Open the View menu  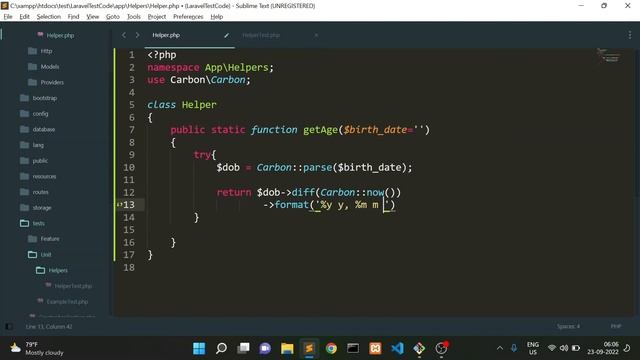[93, 17]
